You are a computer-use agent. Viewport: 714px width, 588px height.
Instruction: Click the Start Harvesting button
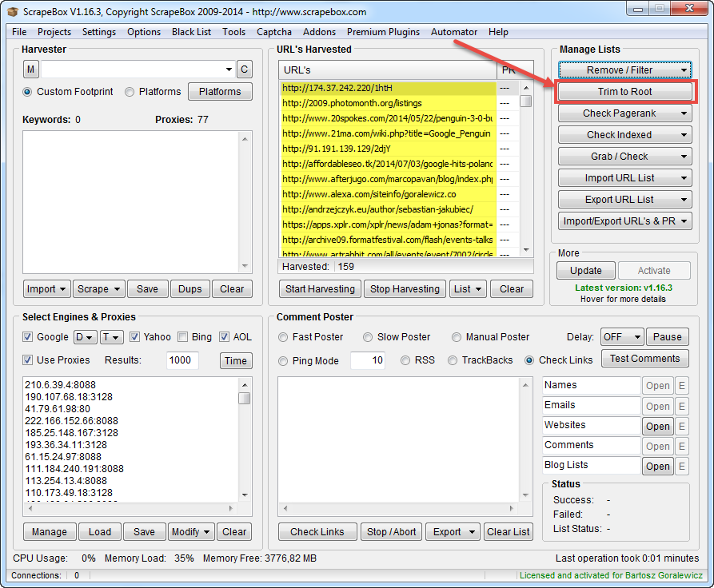[319, 288]
